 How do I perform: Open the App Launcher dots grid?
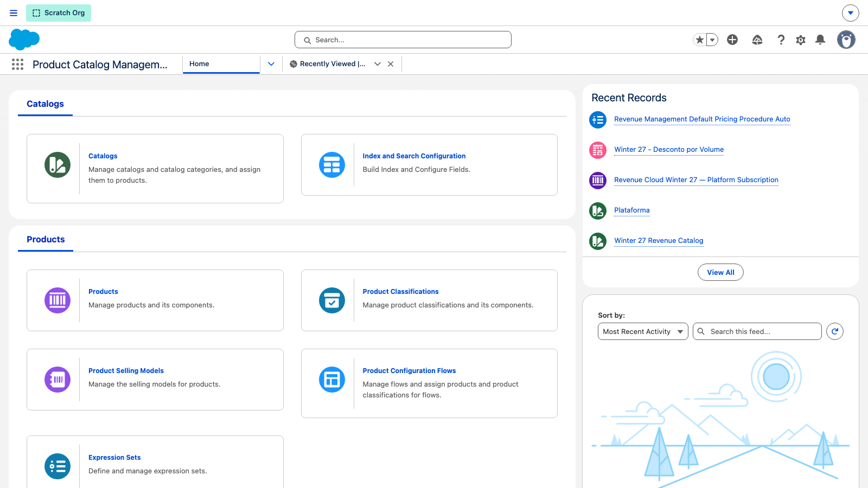click(x=17, y=65)
